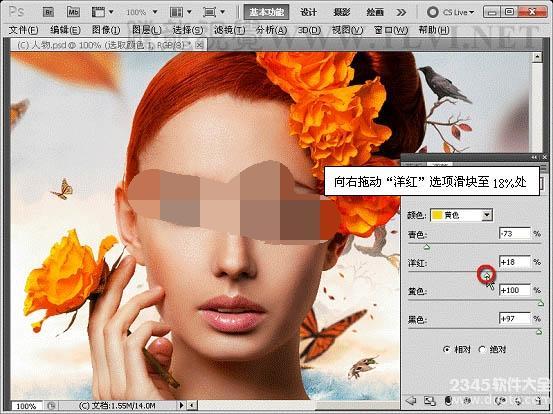This screenshot has width=553, height=414.
Task: Click the 黄色 slider handle
Action: pos(540,303)
